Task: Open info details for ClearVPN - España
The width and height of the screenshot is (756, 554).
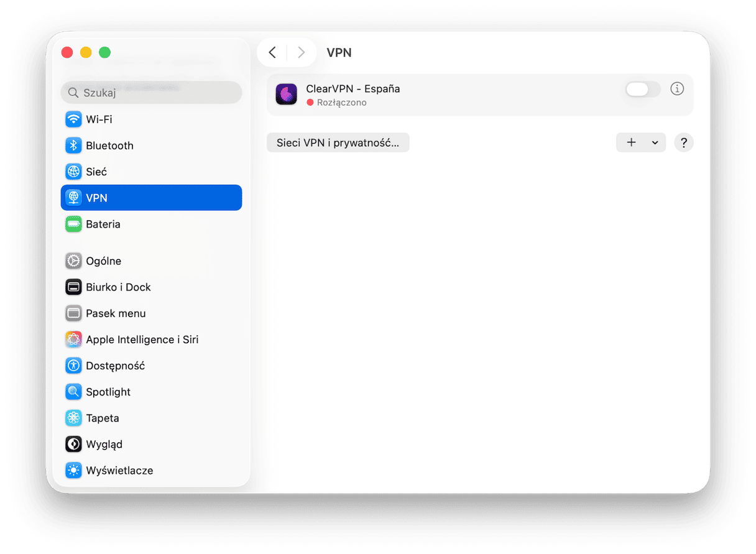Action: tap(677, 89)
